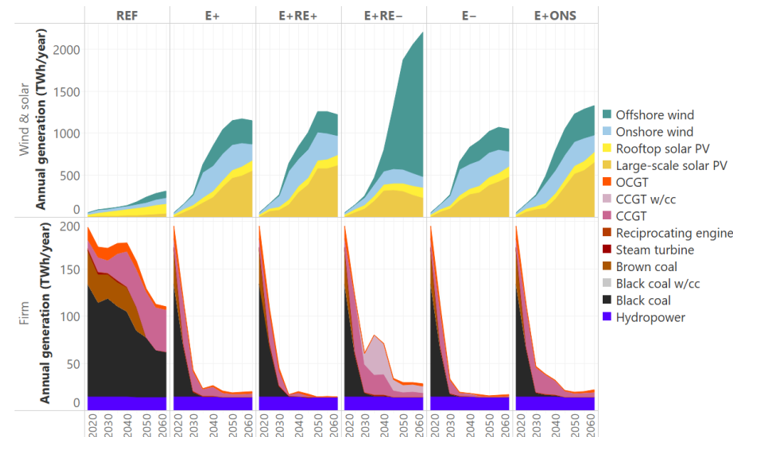Select the E+ scenario panel header
757x451 pixels.
(211, 13)
